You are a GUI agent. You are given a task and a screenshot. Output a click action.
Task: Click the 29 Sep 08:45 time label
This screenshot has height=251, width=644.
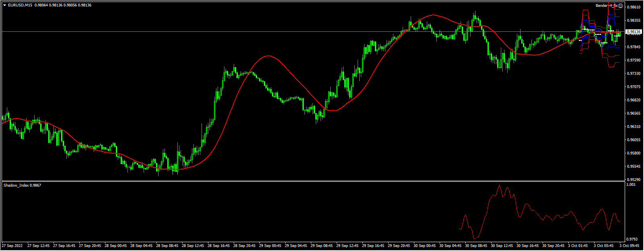[x=322, y=245]
